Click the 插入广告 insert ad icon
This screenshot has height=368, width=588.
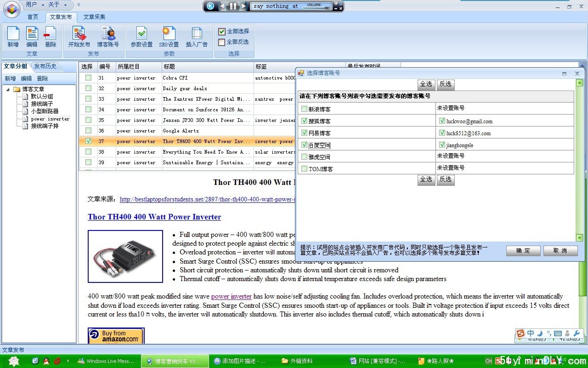(197, 37)
